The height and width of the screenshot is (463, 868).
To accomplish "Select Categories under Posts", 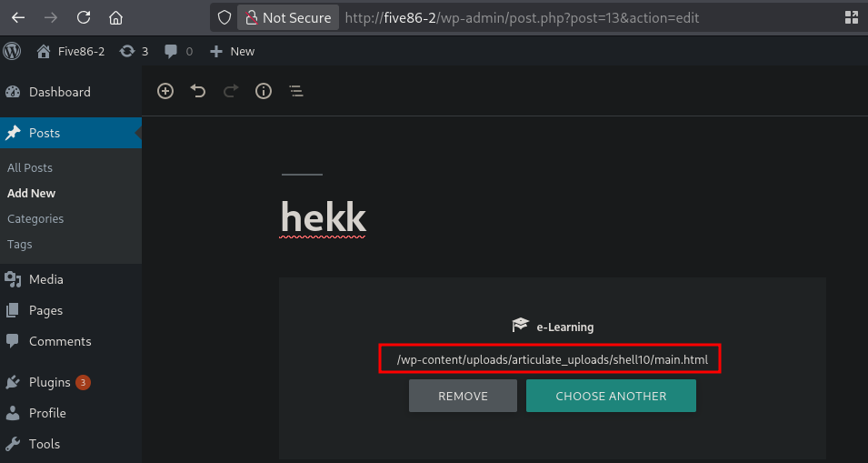I will pos(35,218).
